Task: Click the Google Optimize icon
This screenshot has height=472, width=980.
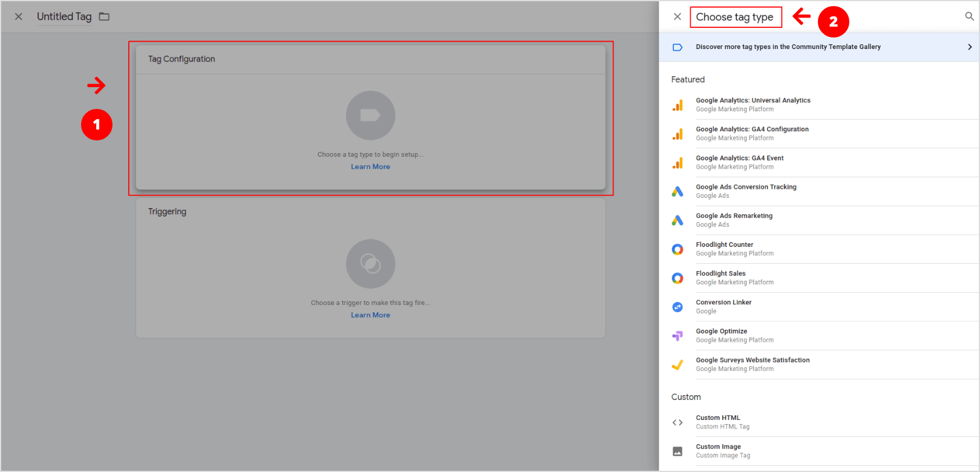Action: (678, 336)
